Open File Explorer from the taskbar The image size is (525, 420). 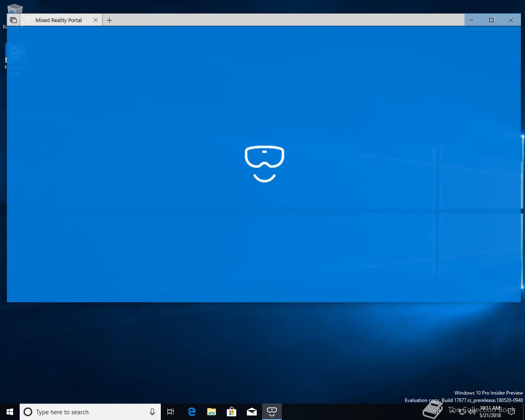pyautogui.click(x=211, y=412)
